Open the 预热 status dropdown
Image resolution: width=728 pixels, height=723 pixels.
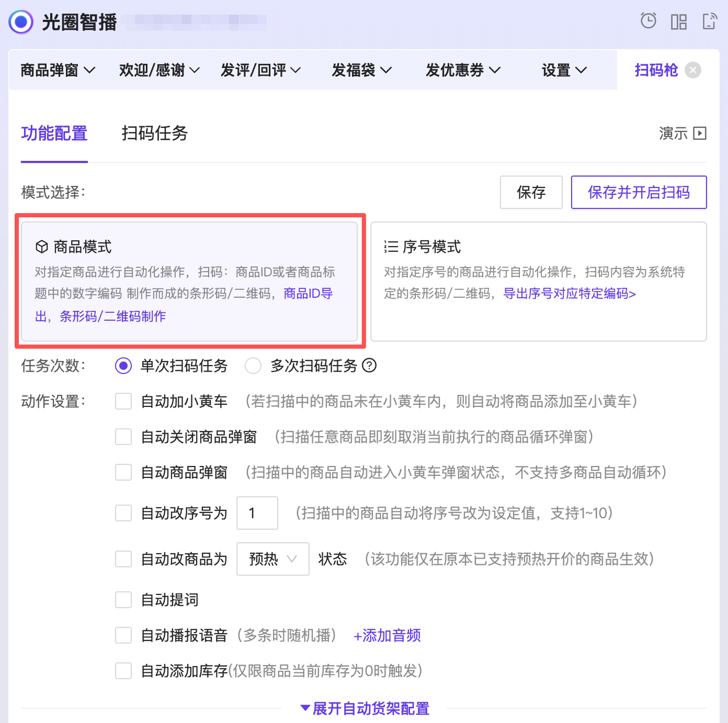[272, 559]
